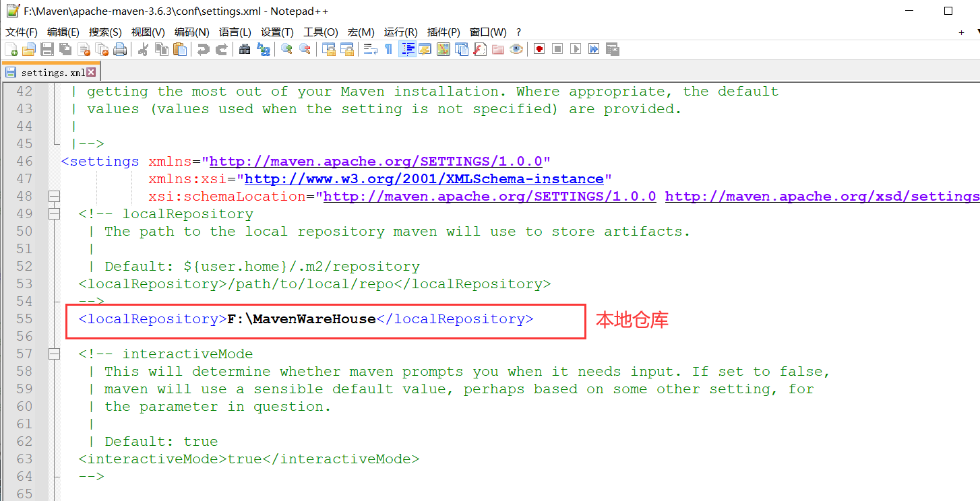Open Find with the binoculars icon
The width and height of the screenshot is (980, 501).
click(x=245, y=49)
